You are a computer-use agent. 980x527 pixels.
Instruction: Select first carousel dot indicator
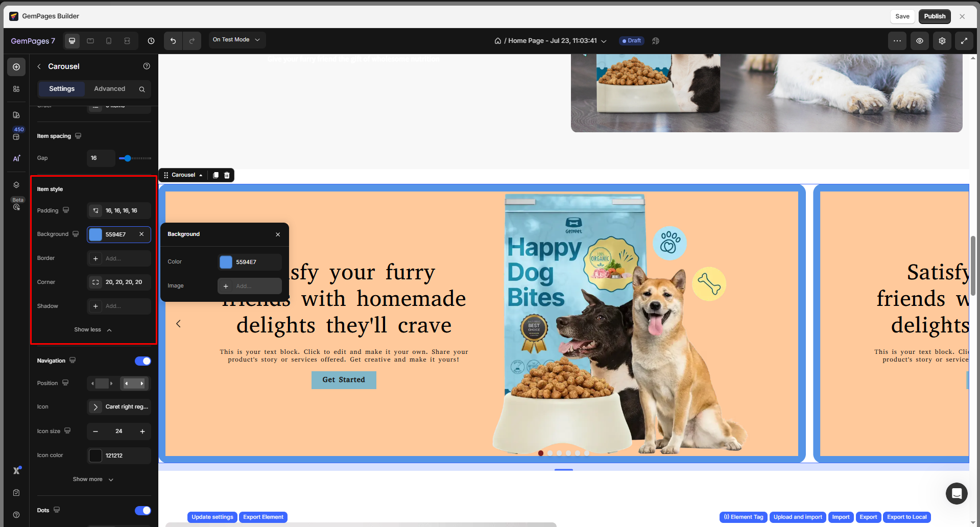(541, 453)
